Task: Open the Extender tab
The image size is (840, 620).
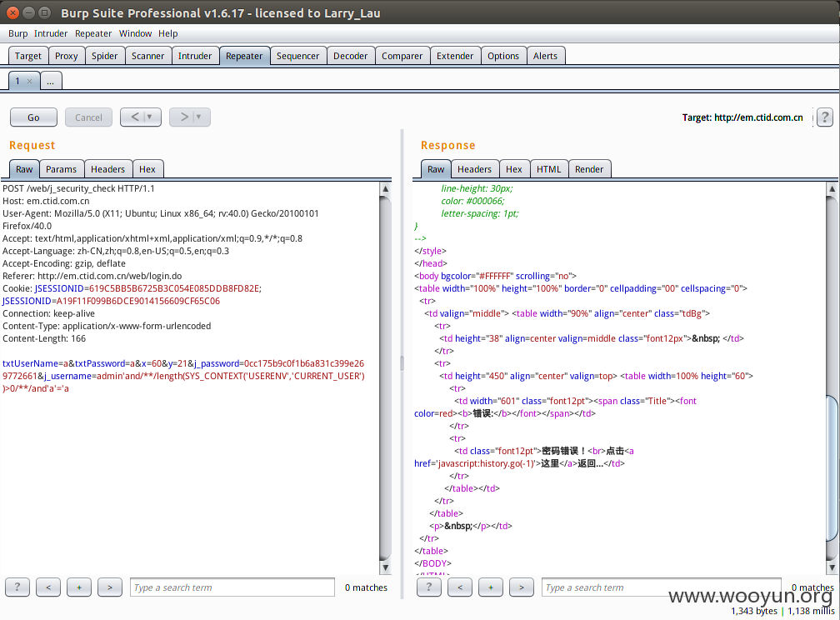Action: click(455, 56)
